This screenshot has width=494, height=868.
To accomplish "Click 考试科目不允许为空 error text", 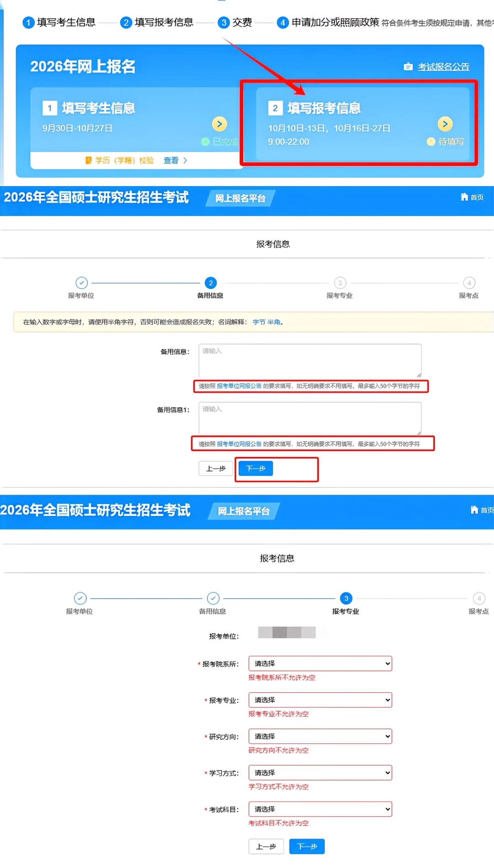I will (279, 823).
